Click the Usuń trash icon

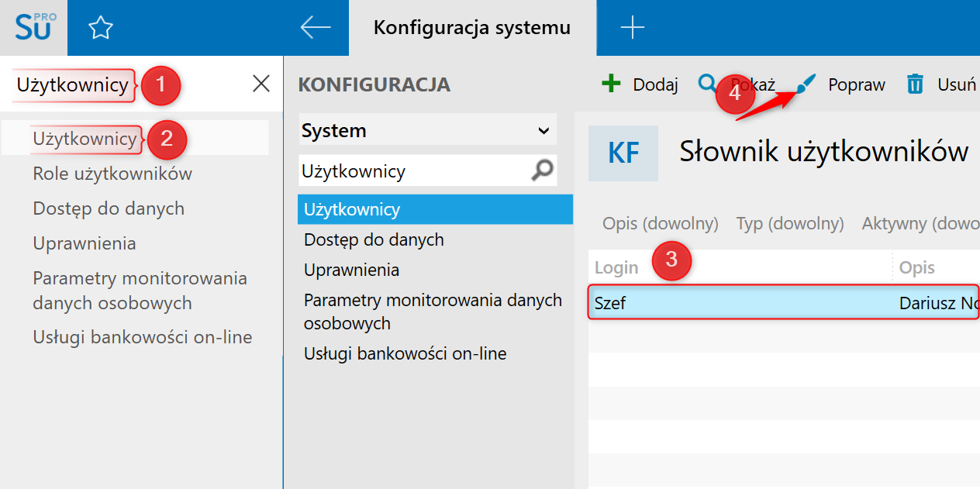click(916, 84)
